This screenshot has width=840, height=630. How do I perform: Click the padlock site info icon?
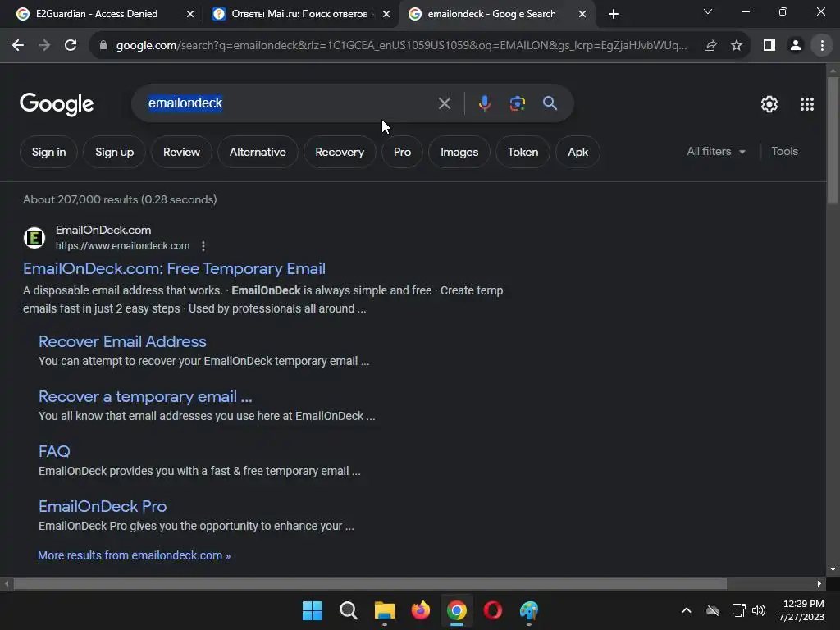point(103,46)
